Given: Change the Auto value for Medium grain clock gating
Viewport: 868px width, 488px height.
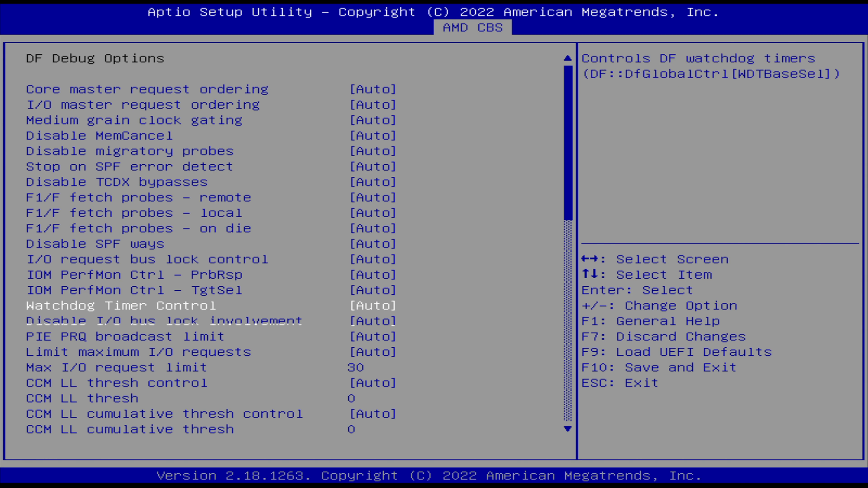Looking at the screenshot, I should (373, 120).
